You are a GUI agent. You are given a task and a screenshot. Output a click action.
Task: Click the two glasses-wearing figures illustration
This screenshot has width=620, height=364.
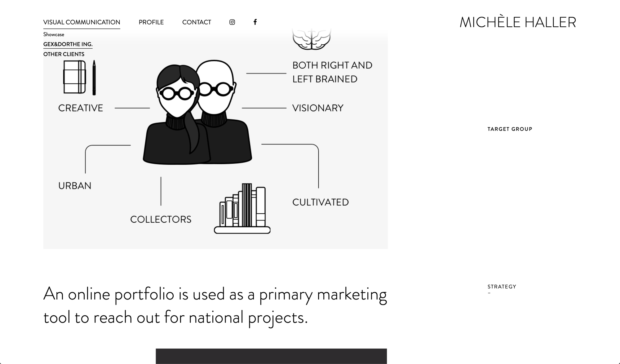pyautogui.click(x=197, y=112)
